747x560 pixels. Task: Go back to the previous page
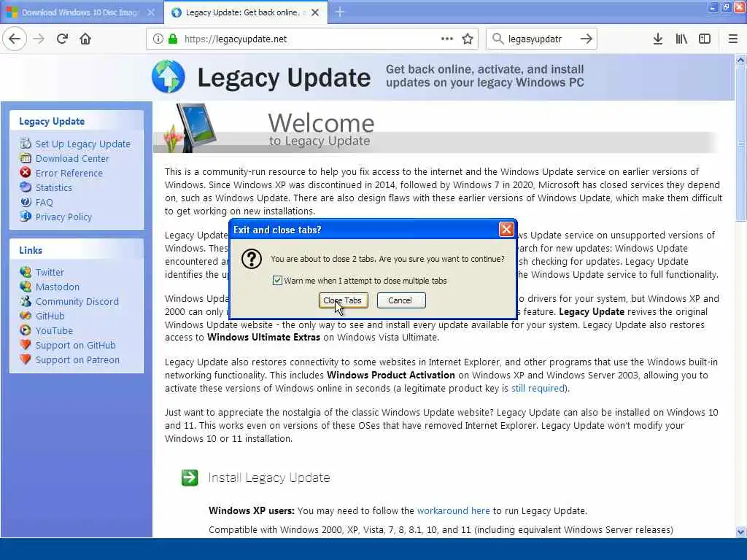pos(15,39)
